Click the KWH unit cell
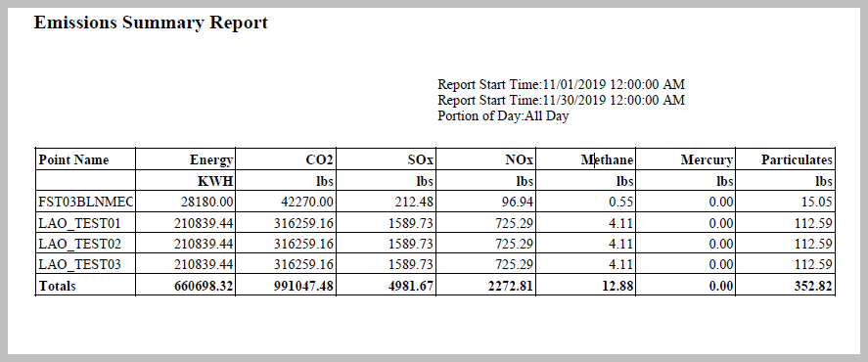Viewport: 868px width, 362px height. point(215,181)
